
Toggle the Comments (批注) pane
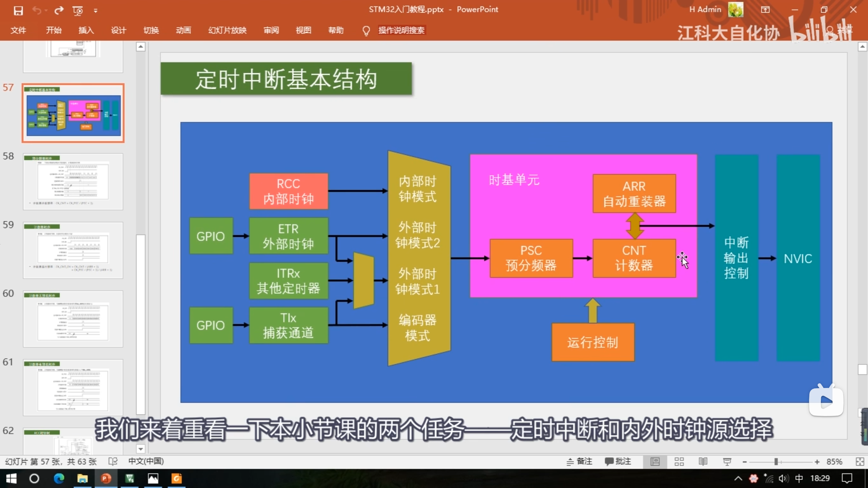[618, 462]
